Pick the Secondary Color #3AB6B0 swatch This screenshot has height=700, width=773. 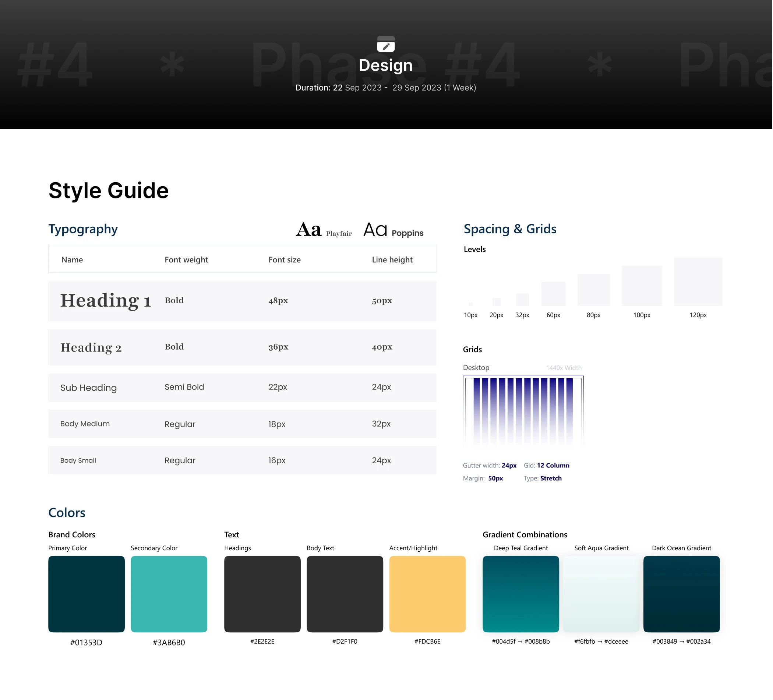(169, 594)
